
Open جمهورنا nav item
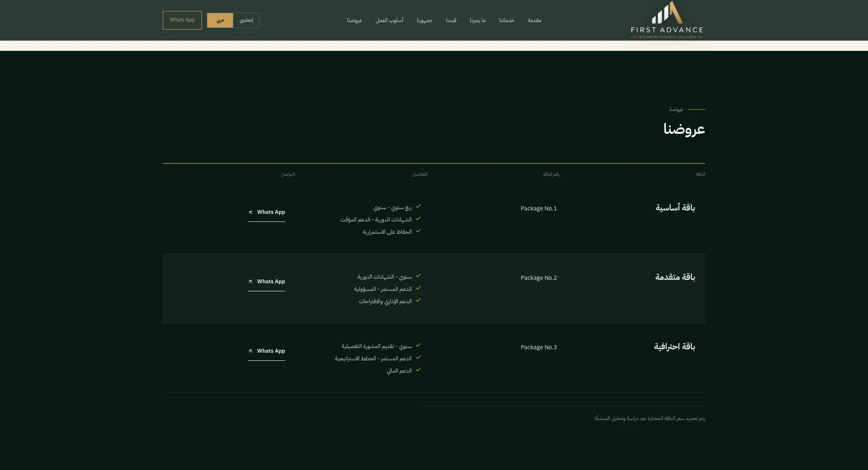tap(424, 20)
